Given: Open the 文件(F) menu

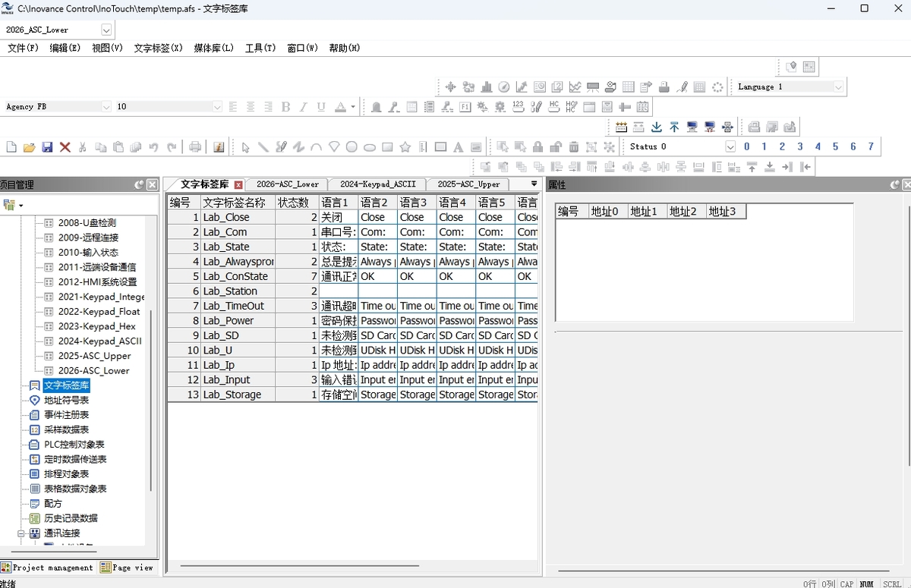Looking at the screenshot, I should tap(23, 48).
